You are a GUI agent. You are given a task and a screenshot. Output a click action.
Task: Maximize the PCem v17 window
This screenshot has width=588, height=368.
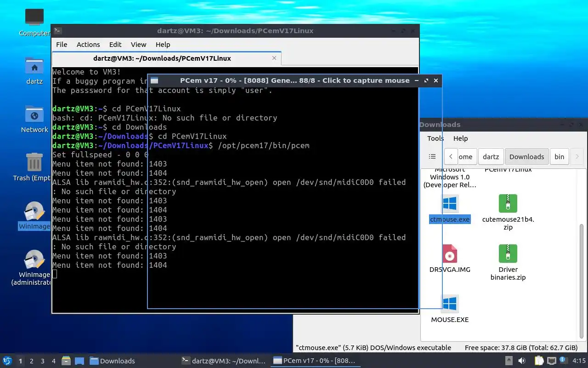click(x=426, y=80)
